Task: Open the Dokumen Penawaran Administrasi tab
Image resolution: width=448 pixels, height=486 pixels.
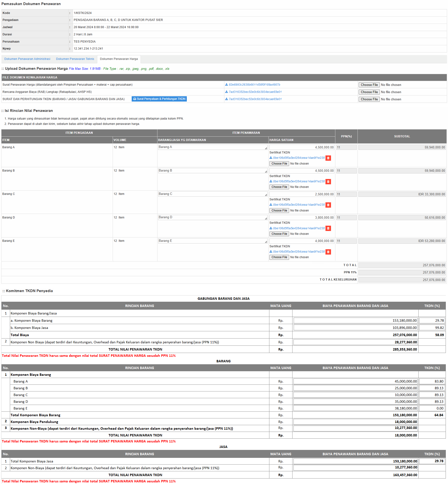Action: coord(27,59)
